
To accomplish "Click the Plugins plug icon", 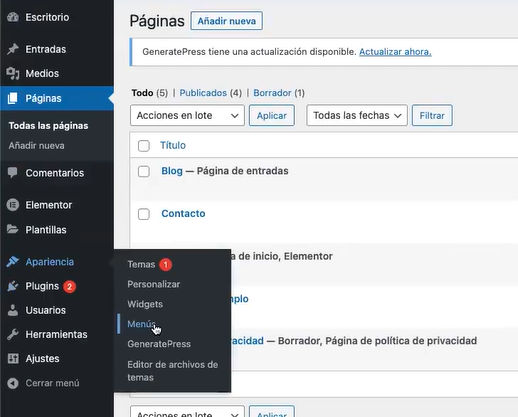I will click(13, 286).
